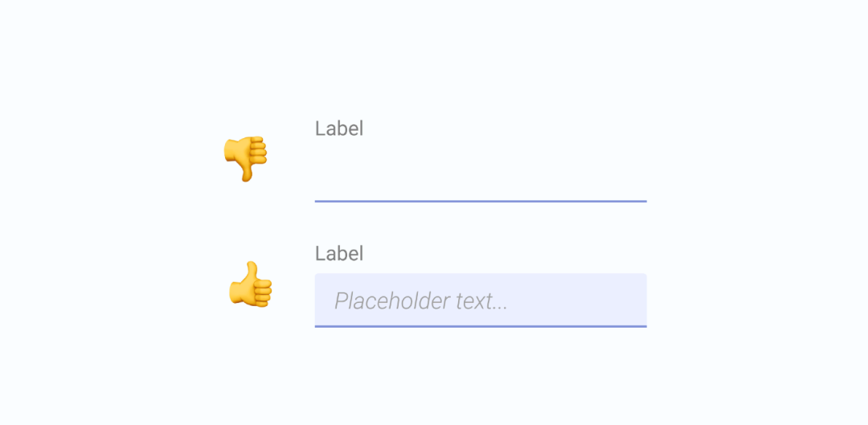Click the right end of the filled input field
Screen dimensions: 868x425
click(637, 300)
